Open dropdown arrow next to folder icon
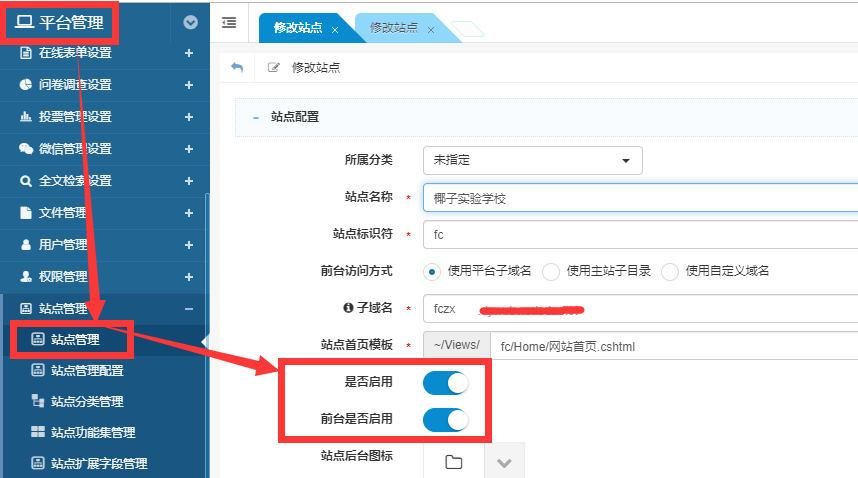Viewport: 858px width, 478px height. coord(504,462)
